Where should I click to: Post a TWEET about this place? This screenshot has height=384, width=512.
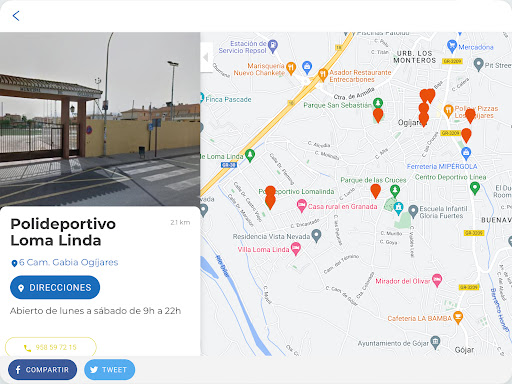[110, 370]
